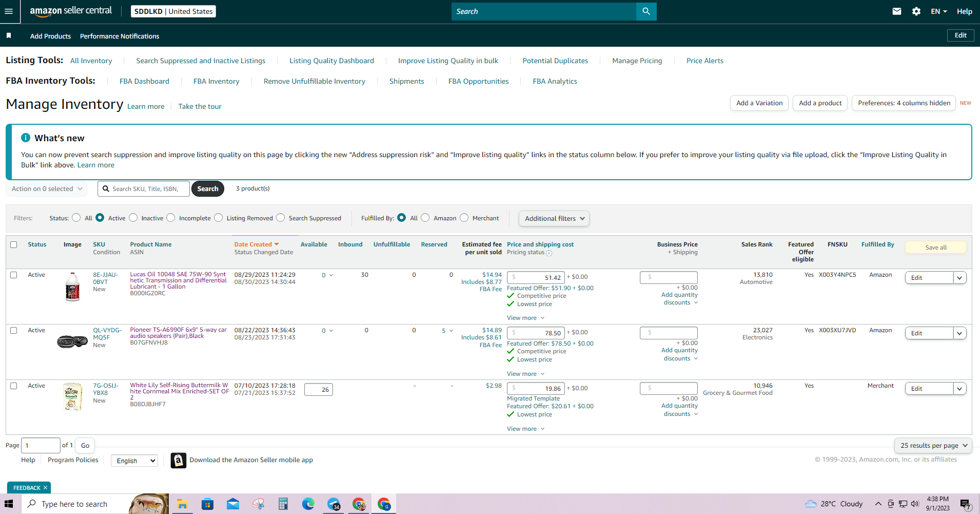The width and height of the screenshot is (980, 514).
Task: Show hidden system tray icons
Action: point(878,504)
